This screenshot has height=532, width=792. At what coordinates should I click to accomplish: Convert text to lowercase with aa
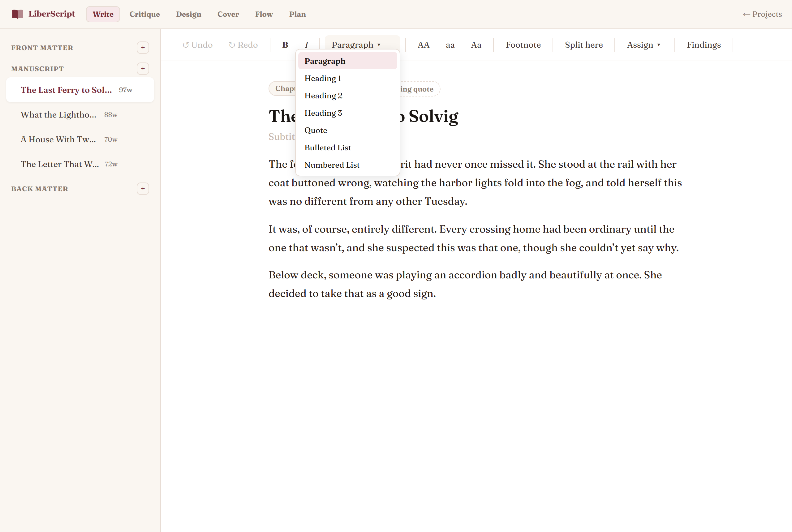(450, 45)
